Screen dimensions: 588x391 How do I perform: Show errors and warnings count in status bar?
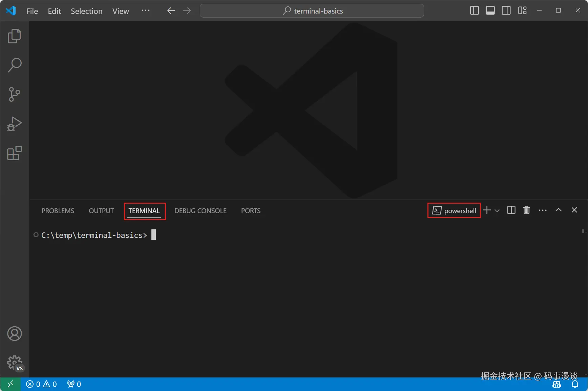tap(41, 384)
